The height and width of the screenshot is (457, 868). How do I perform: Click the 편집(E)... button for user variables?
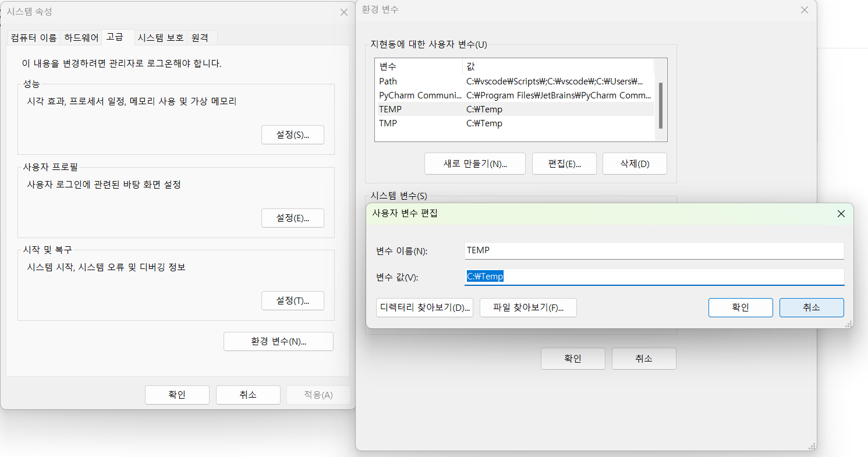(564, 164)
